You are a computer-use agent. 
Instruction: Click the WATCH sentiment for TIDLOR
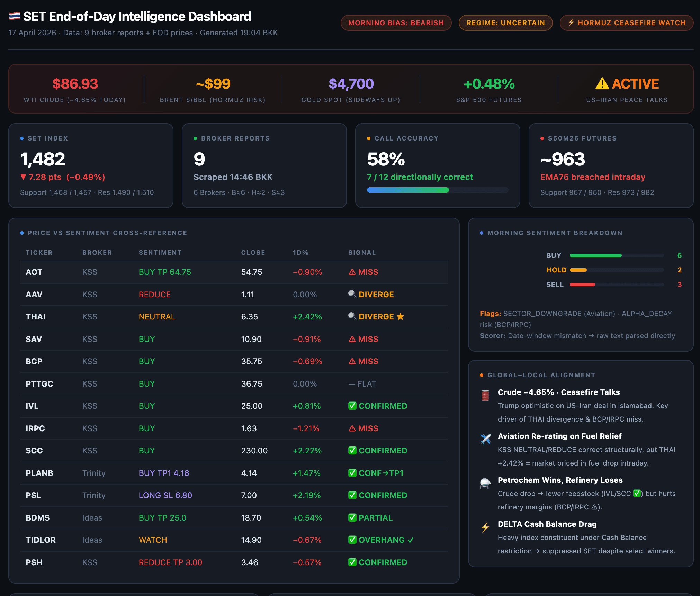tap(153, 540)
